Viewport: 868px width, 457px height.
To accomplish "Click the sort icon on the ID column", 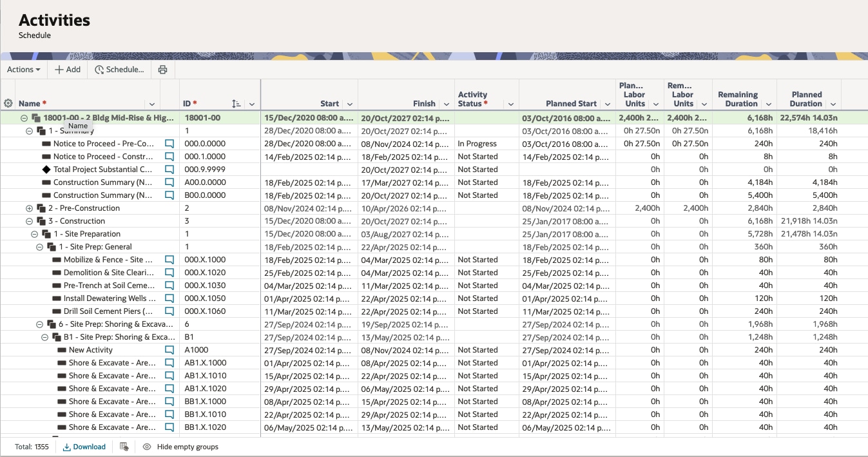I will pyautogui.click(x=236, y=103).
